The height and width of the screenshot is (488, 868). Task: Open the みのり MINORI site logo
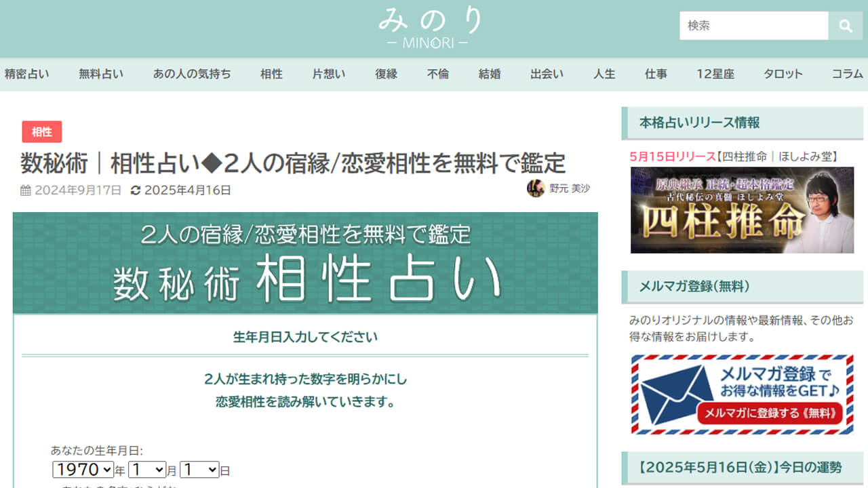point(430,27)
